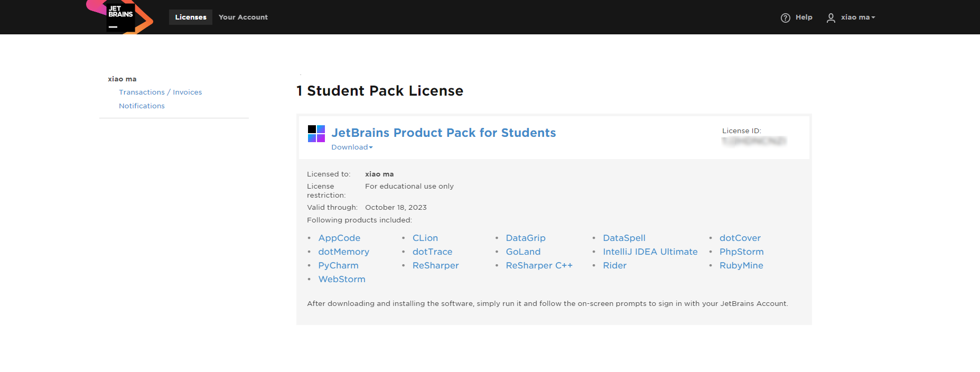Viewport: 980px width, 372px height.
Task: Click the Licensed to name xiao ma
Action: point(379,174)
